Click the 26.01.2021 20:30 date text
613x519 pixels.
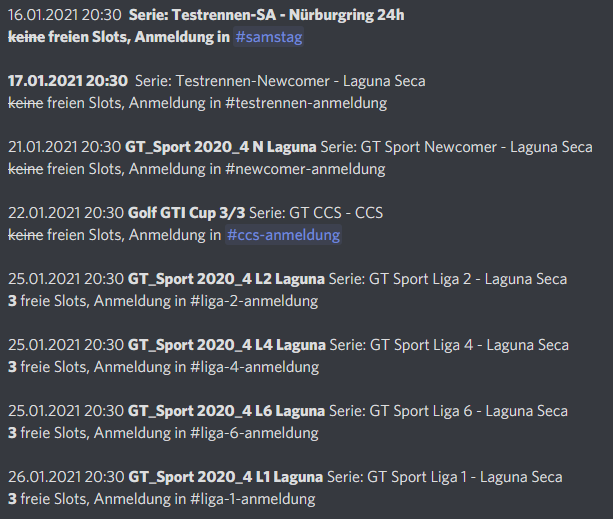click(x=64, y=477)
